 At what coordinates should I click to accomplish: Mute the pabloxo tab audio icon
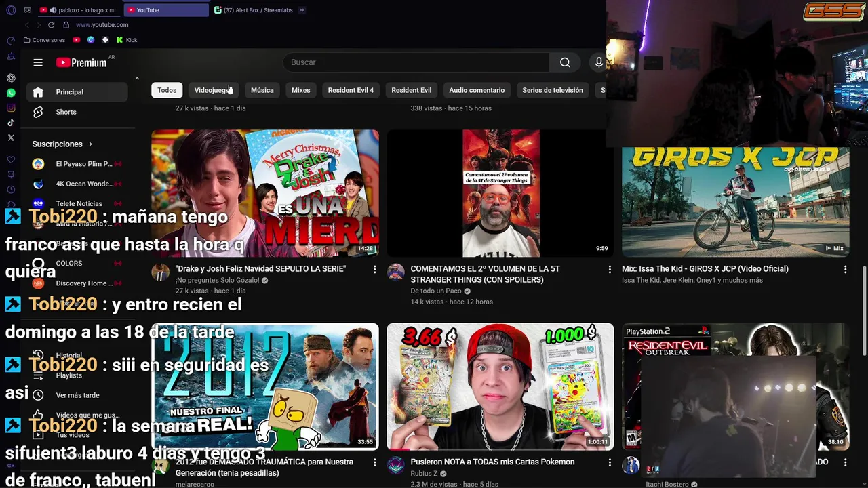[x=53, y=10]
